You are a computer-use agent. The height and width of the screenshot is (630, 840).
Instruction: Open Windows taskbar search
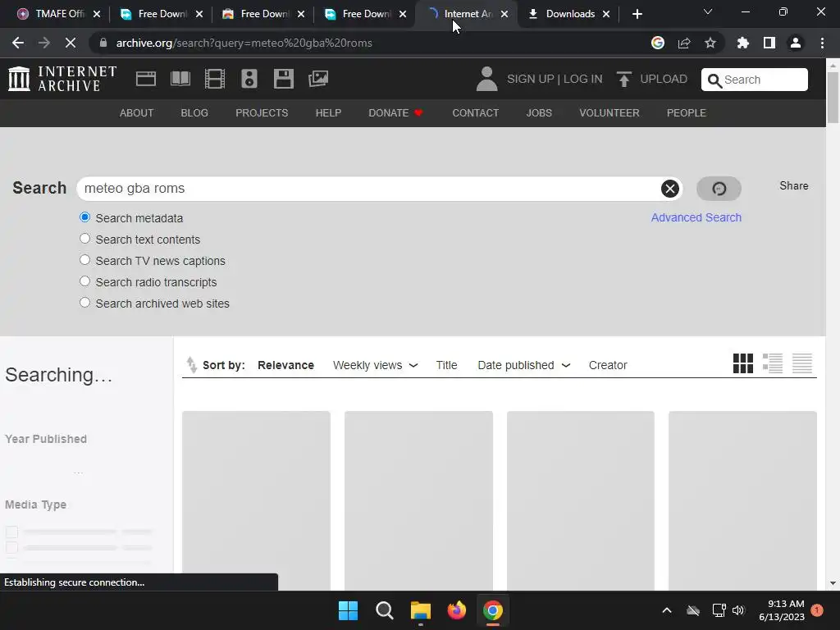385,610
